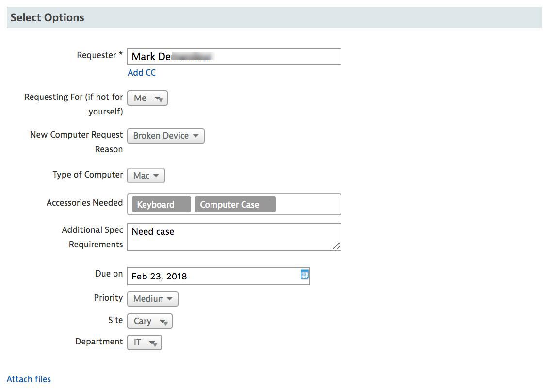This screenshot has width=552, height=392.
Task: Click the Add CC link
Action: [142, 73]
